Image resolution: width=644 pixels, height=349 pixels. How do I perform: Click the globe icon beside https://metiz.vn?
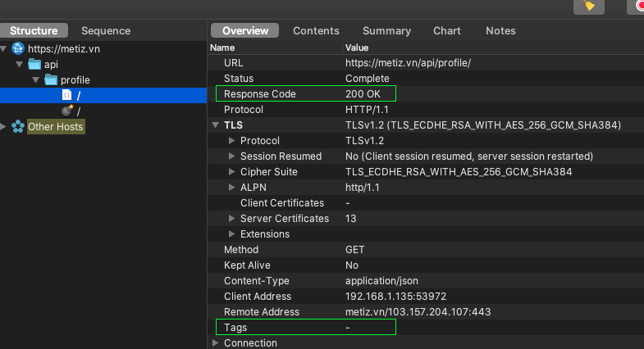coord(18,48)
